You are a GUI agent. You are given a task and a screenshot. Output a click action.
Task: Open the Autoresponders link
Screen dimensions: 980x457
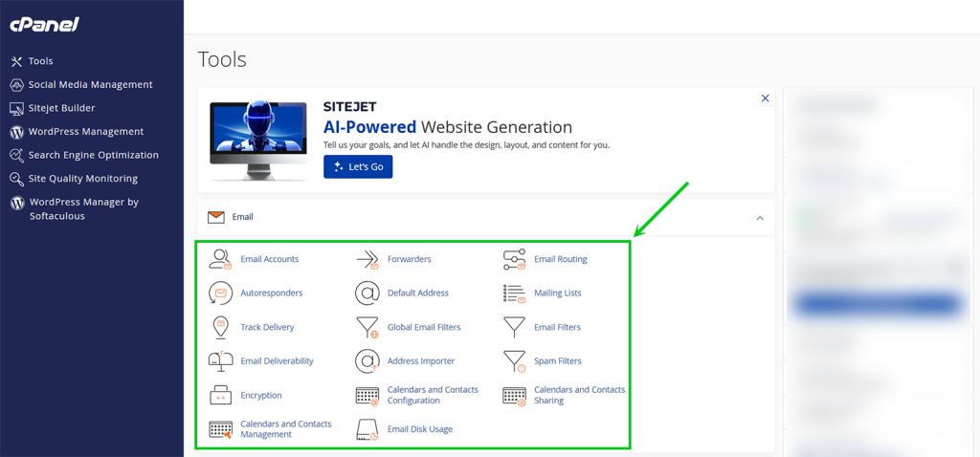click(271, 293)
